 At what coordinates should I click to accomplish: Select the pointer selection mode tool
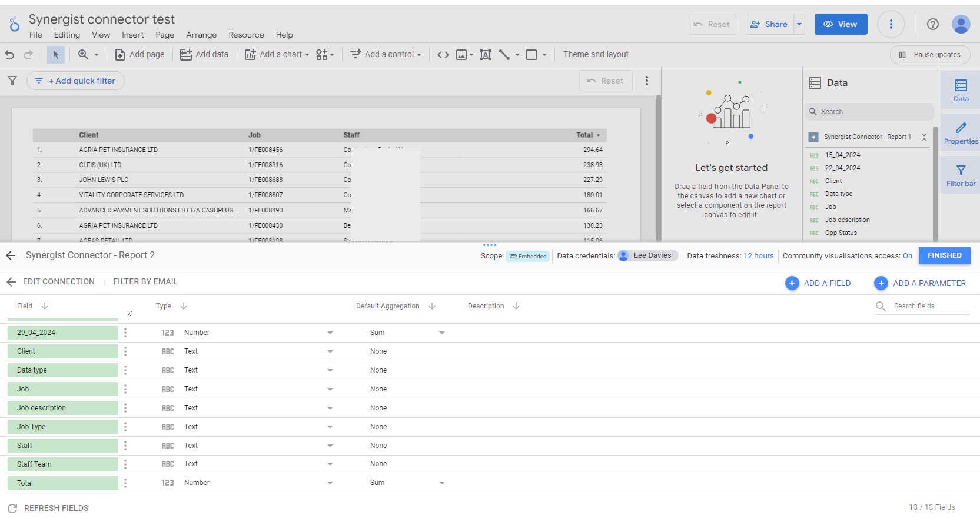tap(56, 55)
